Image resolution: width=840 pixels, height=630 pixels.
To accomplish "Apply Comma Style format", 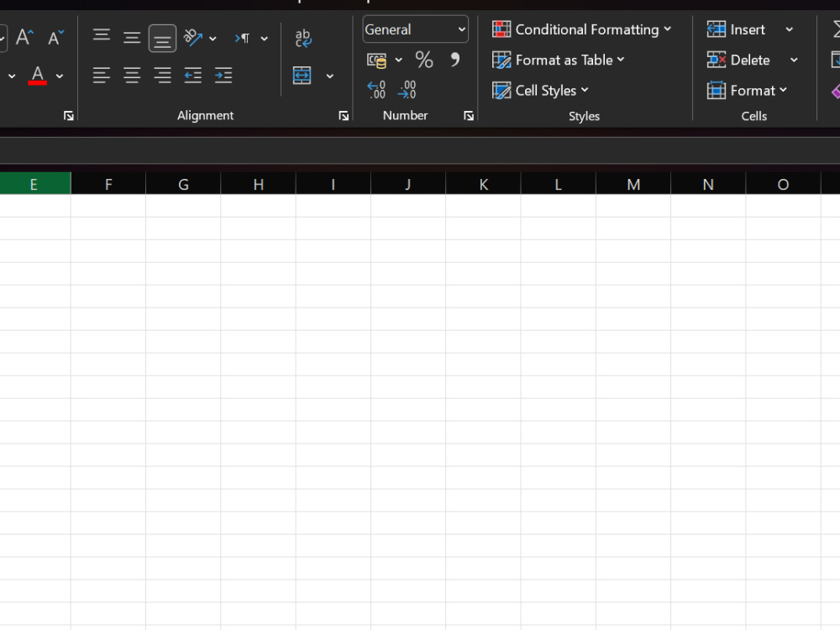I will [x=454, y=60].
